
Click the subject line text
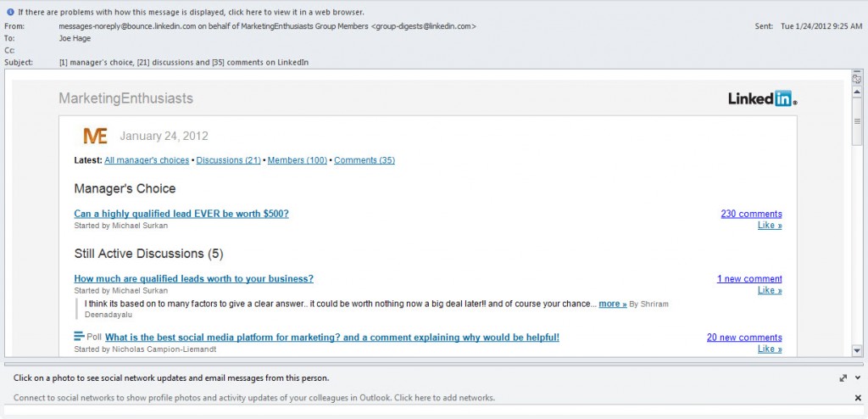pyautogui.click(x=184, y=63)
